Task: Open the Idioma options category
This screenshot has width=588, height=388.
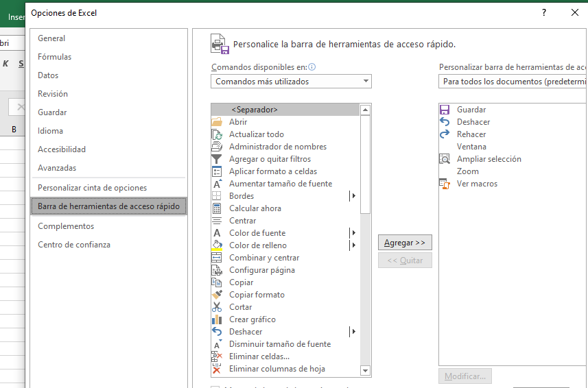Action: click(50, 131)
